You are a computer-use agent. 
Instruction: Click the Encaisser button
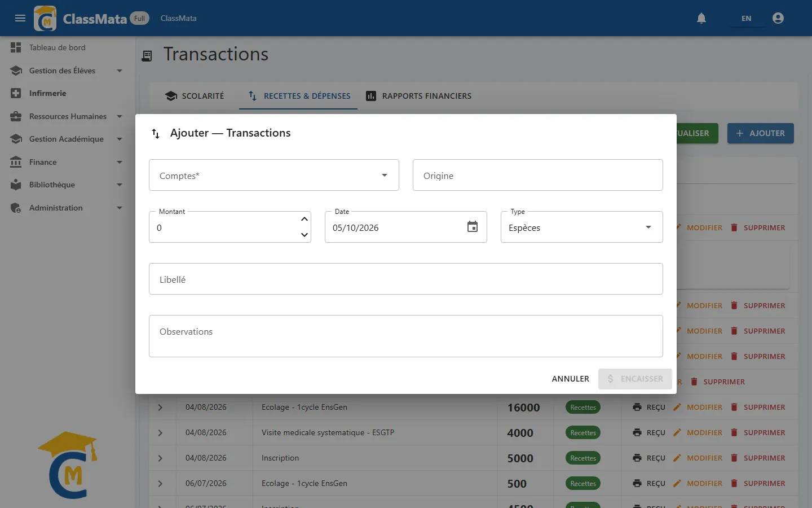tap(635, 379)
